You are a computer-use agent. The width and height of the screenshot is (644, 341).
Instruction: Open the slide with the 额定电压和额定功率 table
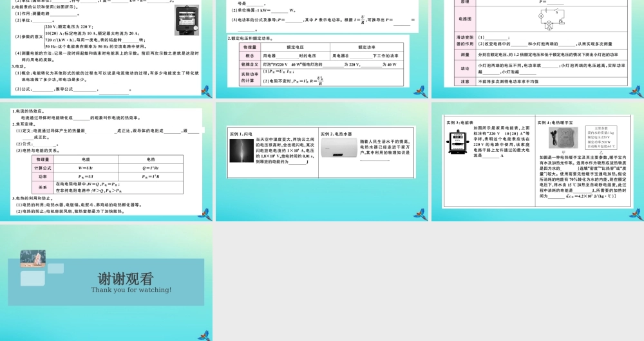(322, 49)
